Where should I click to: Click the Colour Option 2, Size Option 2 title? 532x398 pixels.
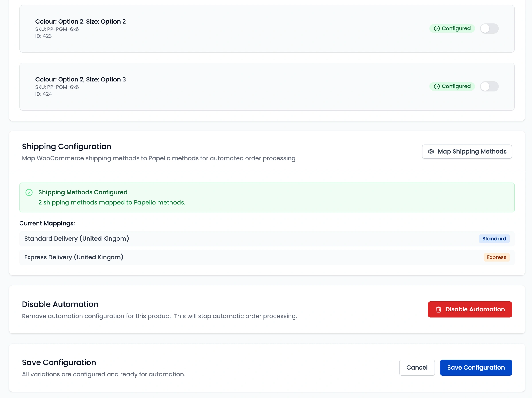coord(80,22)
